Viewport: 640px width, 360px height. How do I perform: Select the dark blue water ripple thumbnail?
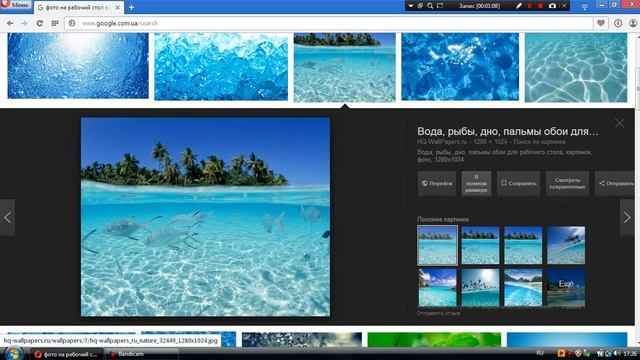click(460, 67)
